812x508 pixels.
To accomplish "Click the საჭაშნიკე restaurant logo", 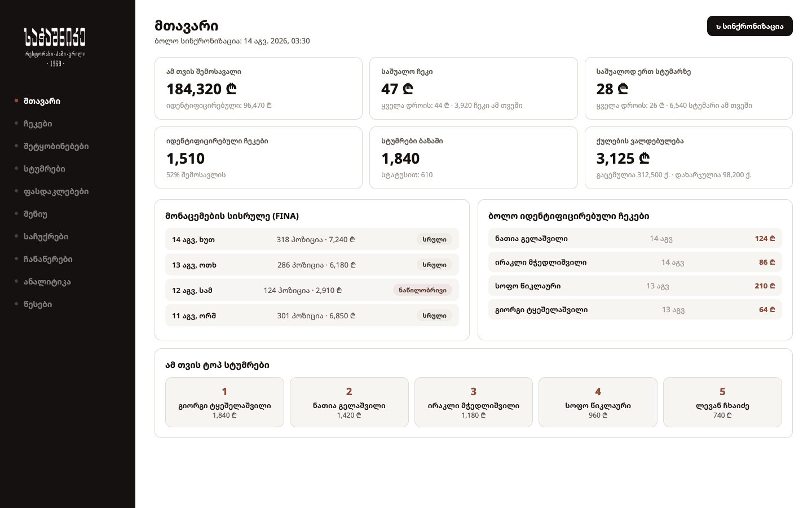I will [55, 47].
